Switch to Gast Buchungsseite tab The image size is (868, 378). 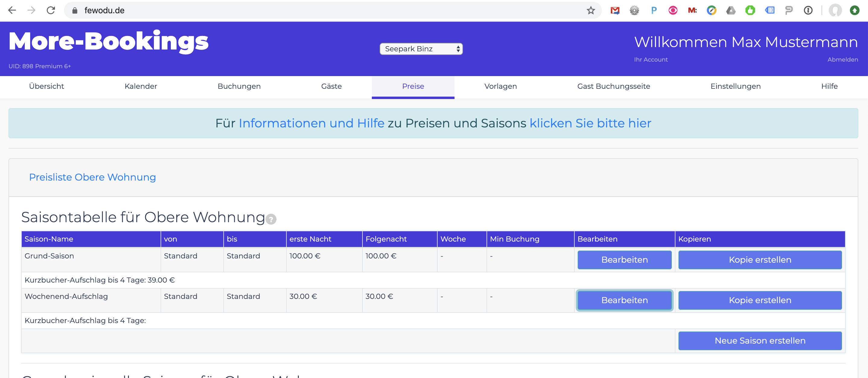(x=614, y=86)
